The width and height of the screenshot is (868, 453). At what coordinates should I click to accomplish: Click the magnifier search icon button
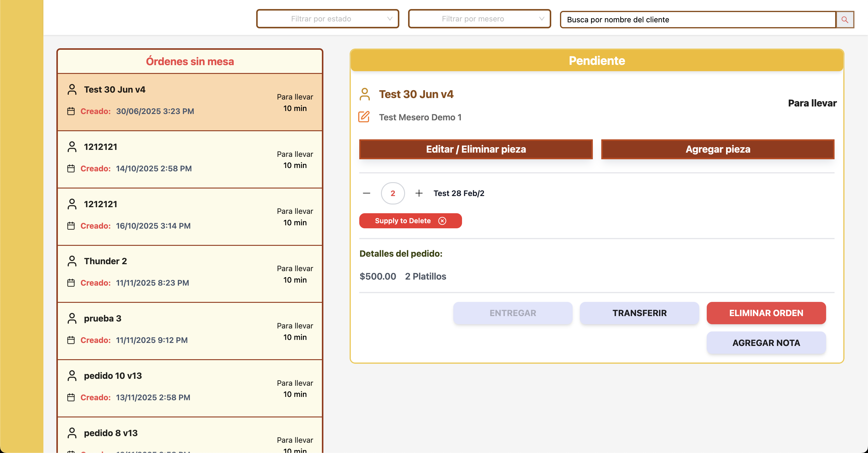[844, 20]
